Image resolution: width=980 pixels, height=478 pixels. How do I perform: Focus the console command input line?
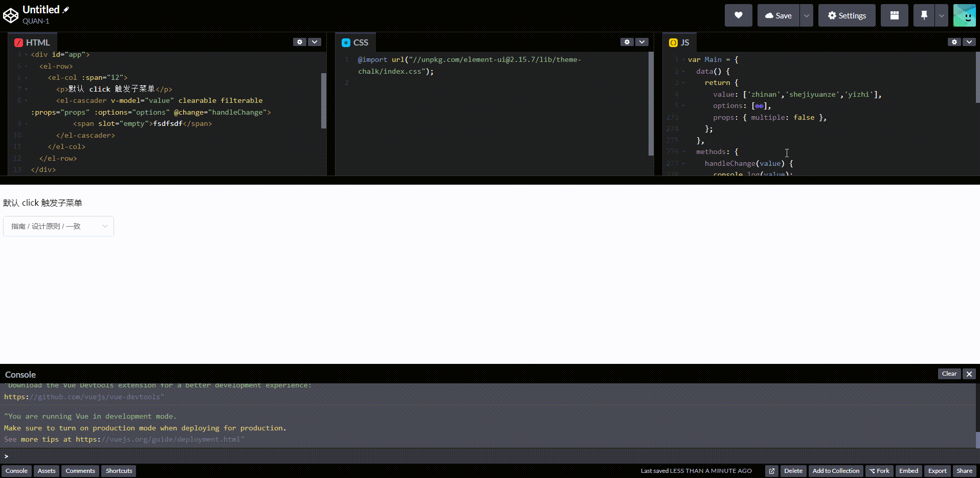[x=490, y=456]
